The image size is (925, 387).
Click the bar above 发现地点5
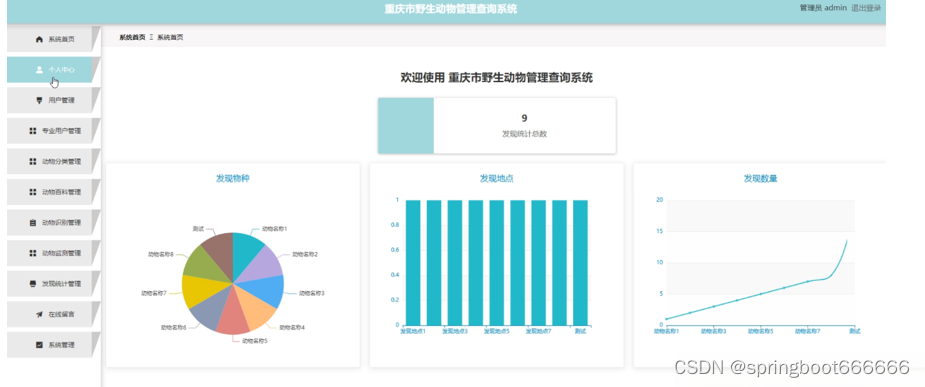point(497,263)
